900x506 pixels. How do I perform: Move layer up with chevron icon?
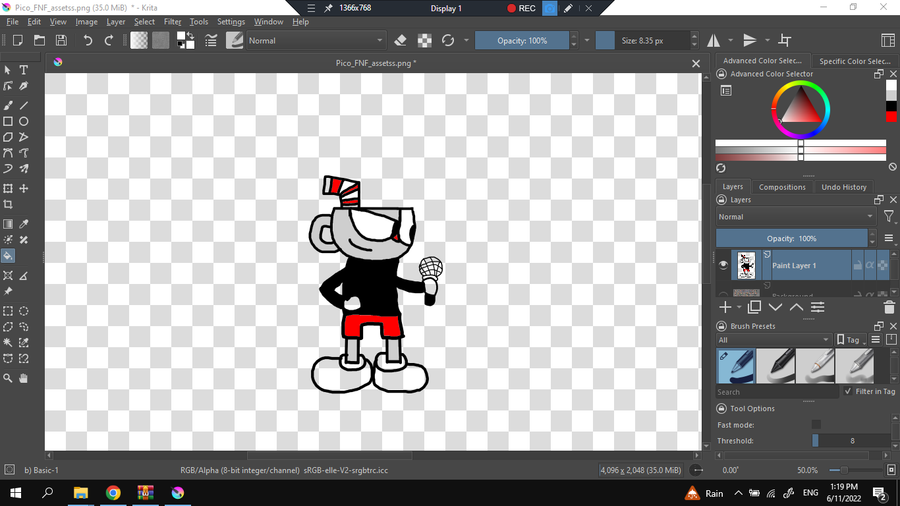[797, 308]
